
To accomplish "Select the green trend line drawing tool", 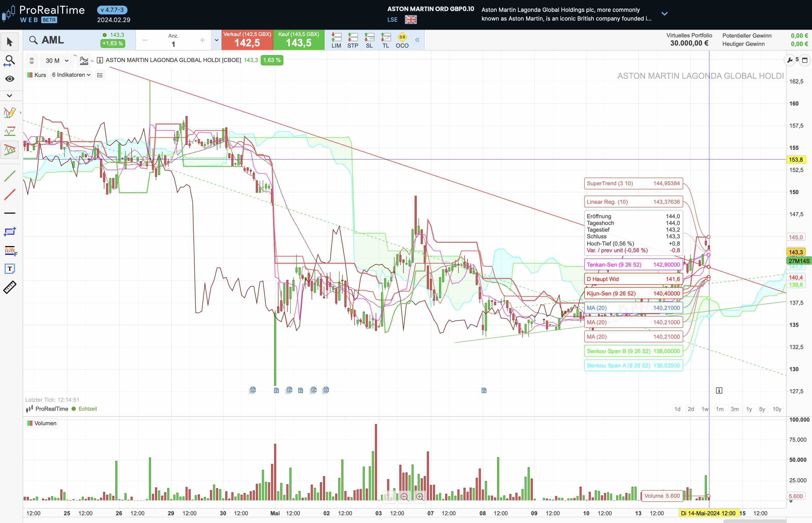I will click(10, 176).
